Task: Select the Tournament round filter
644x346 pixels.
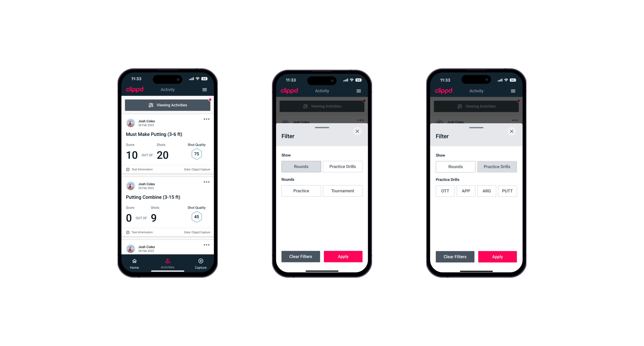Action: pos(342,191)
